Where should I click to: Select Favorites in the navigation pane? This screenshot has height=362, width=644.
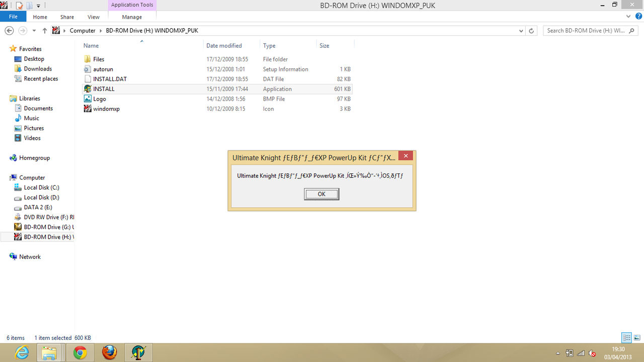click(30, 49)
